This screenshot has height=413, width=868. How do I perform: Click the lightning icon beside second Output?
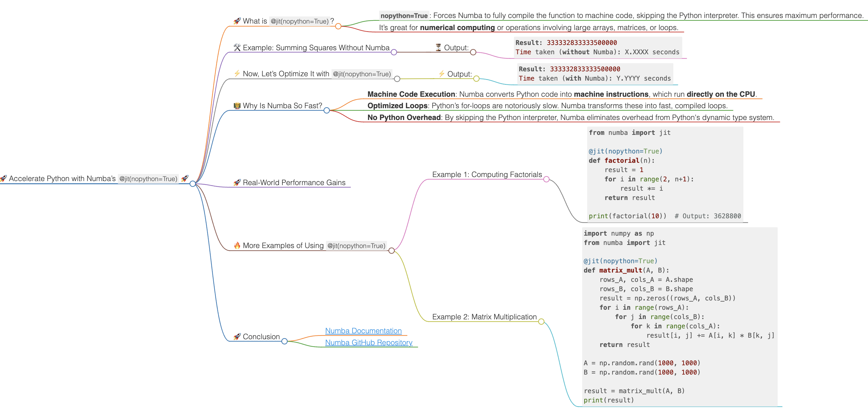pyautogui.click(x=441, y=74)
